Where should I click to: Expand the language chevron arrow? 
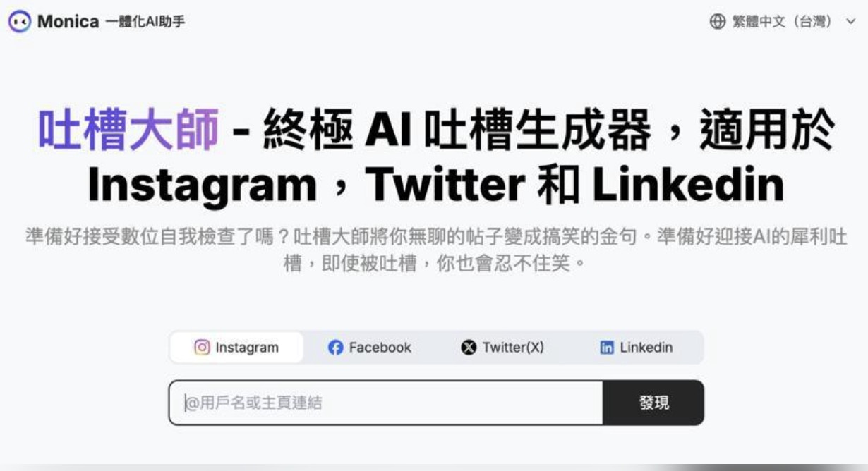tap(850, 22)
